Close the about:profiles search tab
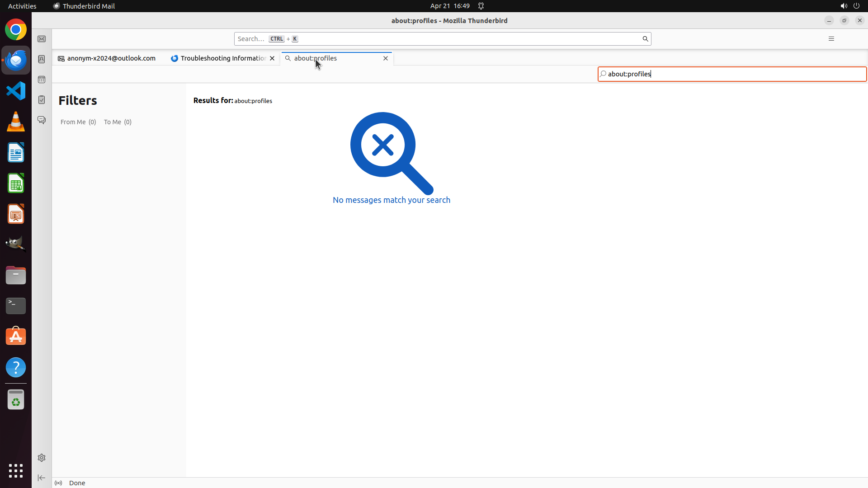Viewport: 868px width, 488px height. click(x=386, y=58)
